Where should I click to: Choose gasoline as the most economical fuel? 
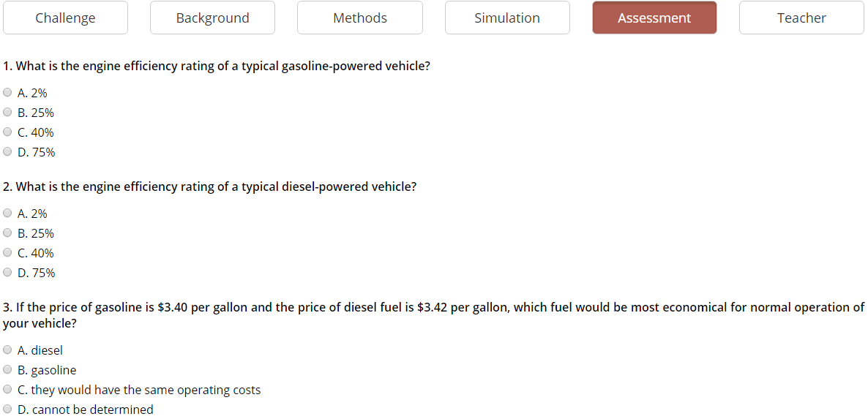click(x=7, y=369)
